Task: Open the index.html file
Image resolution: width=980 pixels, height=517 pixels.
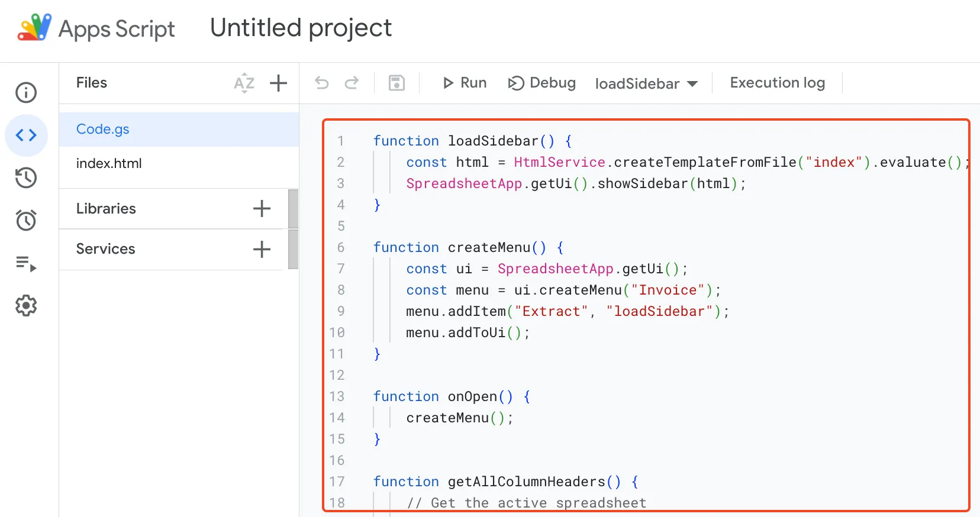Action: (179, 164)
